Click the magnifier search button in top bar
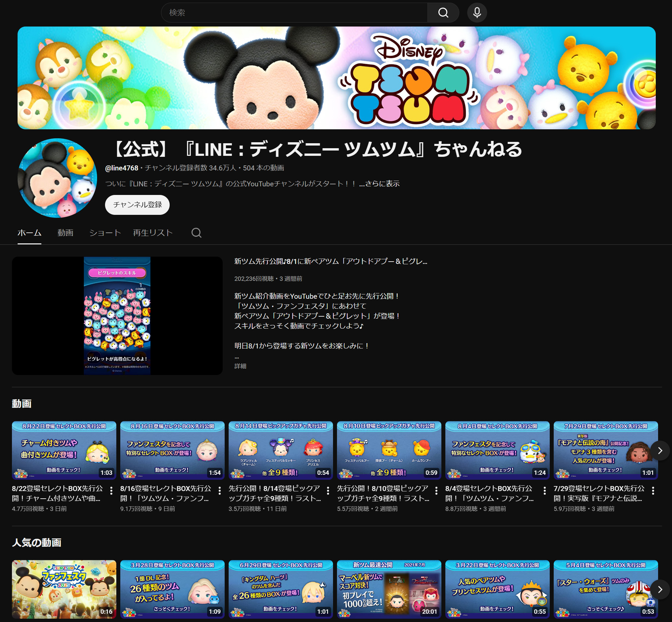 (443, 13)
